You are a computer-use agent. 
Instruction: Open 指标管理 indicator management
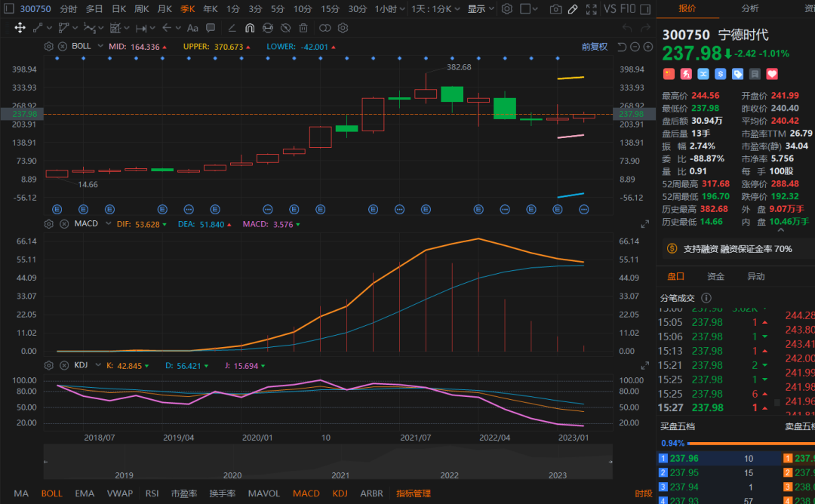click(414, 493)
